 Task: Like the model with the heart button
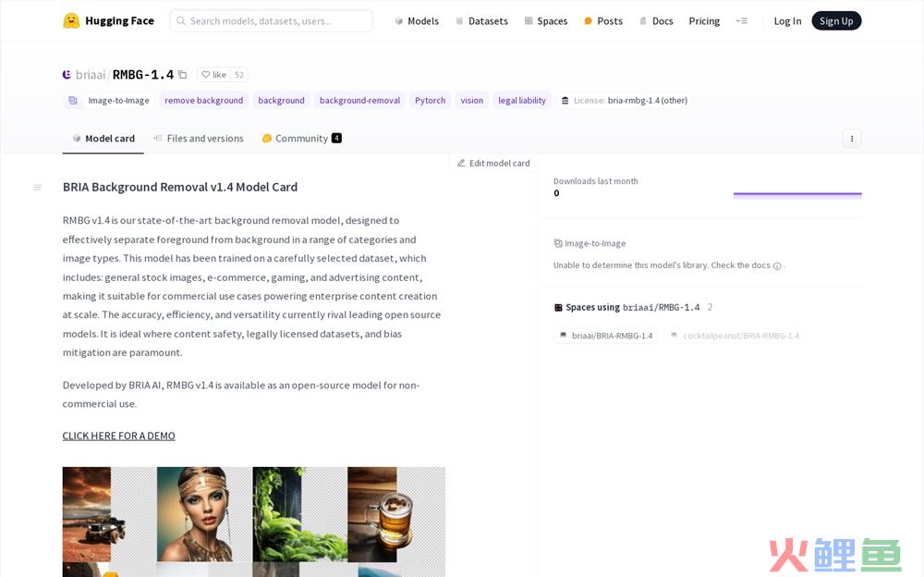pyautogui.click(x=214, y=75)
